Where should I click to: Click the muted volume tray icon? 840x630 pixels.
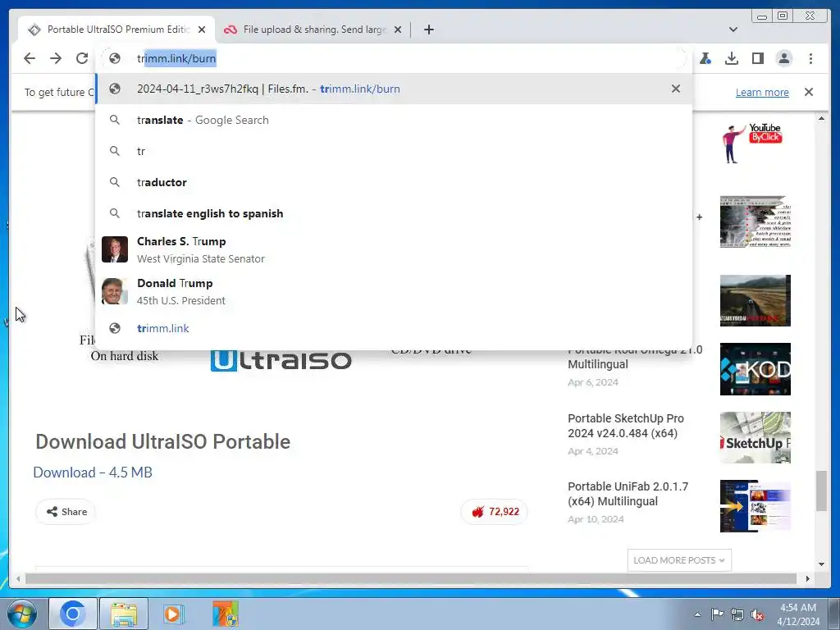757,614
